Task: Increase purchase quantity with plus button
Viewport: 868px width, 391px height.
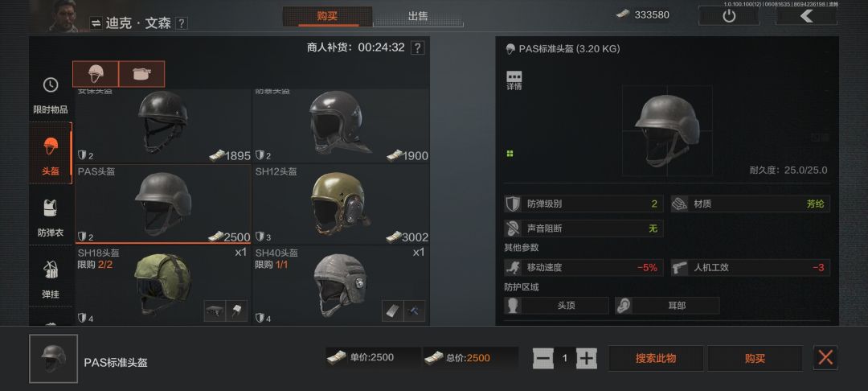Action: coord(586,358)
